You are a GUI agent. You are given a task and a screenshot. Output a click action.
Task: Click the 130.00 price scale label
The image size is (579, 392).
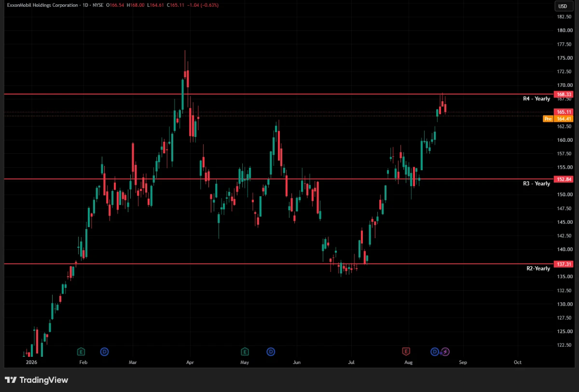click(564, 304)
